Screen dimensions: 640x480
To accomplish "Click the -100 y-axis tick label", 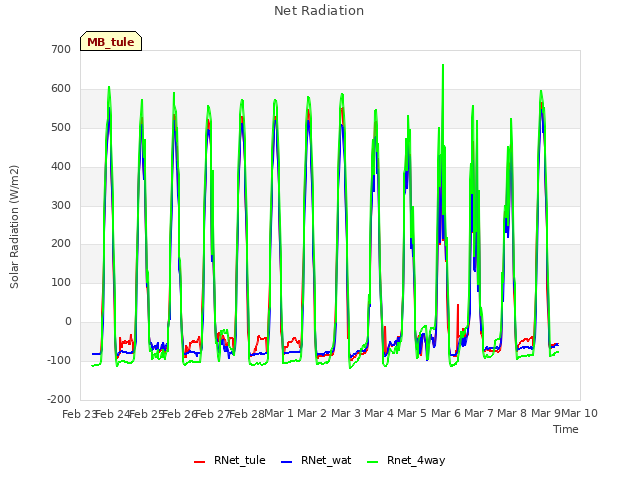I will pos(59,360).
